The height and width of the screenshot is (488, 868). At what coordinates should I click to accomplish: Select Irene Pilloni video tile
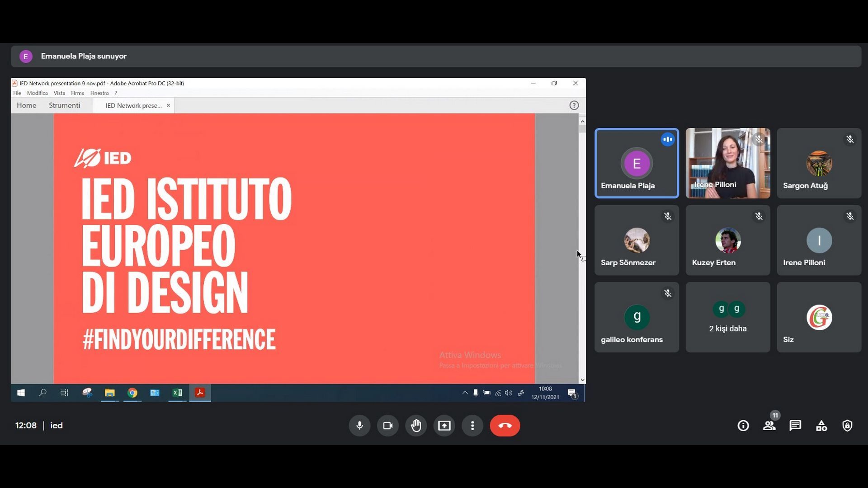(728, 163)
